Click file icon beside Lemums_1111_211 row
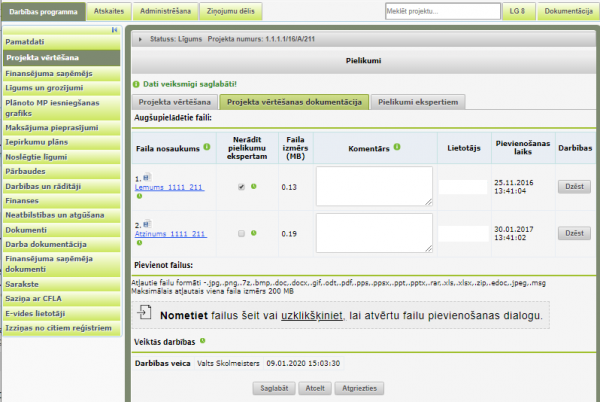This screenshot has width=600, height=402. (x=147, y=178)
